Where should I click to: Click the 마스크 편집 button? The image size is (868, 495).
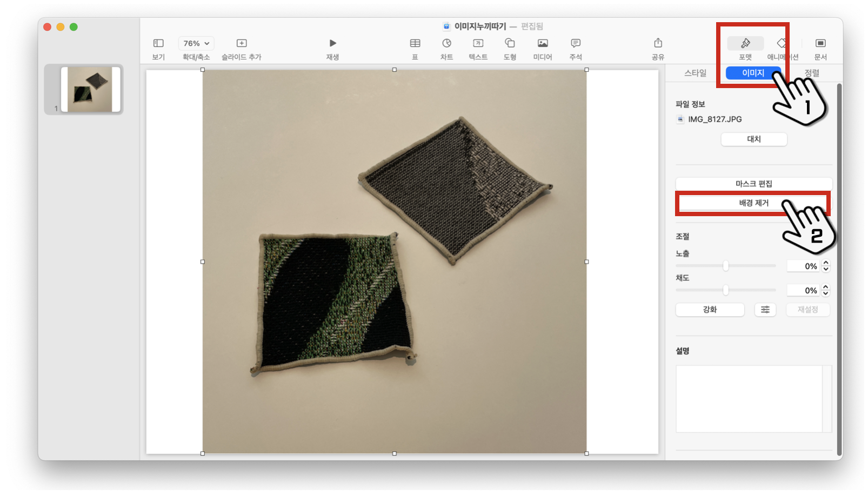click(x=754, y=184)
